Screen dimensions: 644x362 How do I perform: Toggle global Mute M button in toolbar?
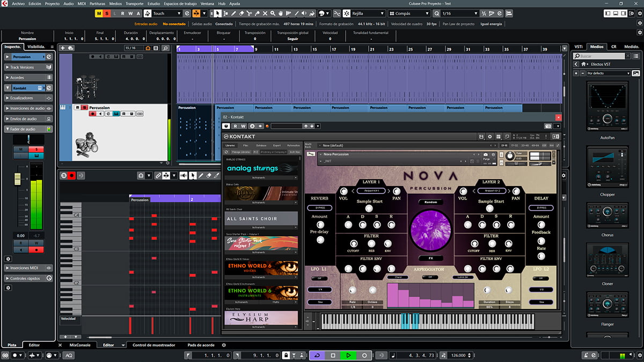click(99, 13)
